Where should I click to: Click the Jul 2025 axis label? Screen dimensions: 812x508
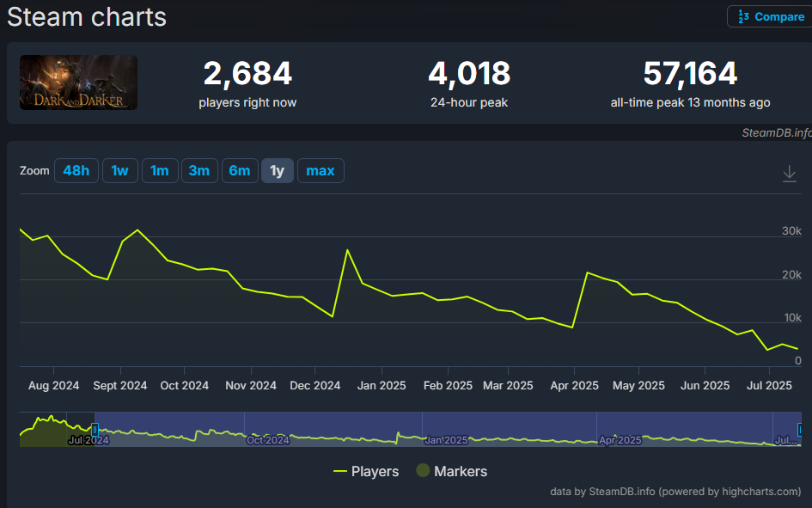769,386
